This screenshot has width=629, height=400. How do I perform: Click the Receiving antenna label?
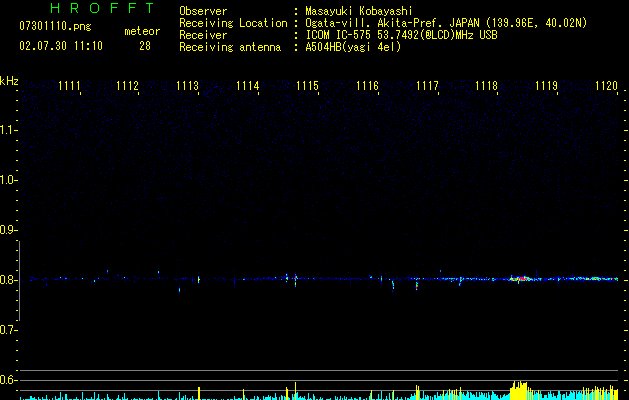pyautogui.click(x=230, y=47)
